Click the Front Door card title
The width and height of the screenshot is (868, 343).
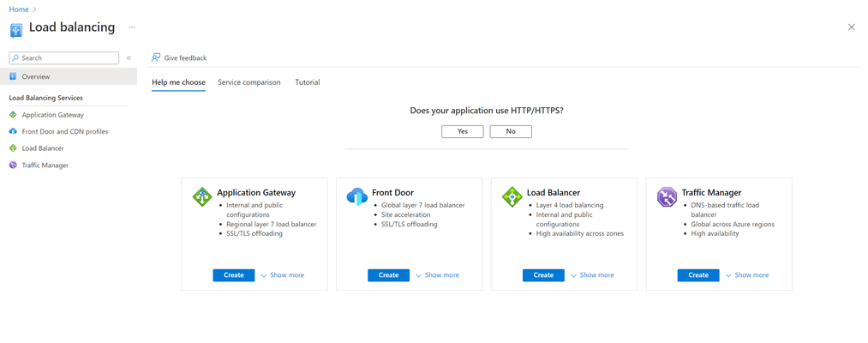pos(393,193)
